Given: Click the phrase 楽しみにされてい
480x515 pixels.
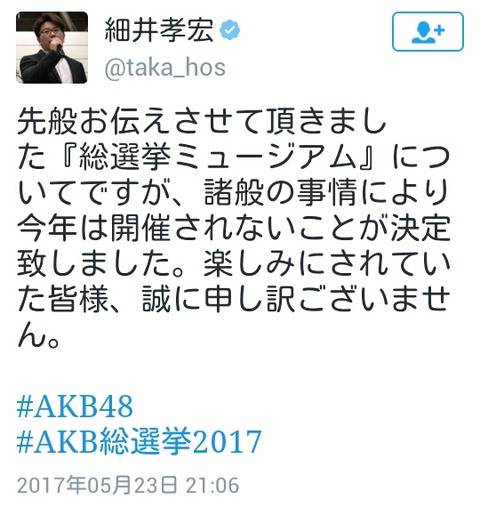Looking at the screenshot, I should 327,264.
